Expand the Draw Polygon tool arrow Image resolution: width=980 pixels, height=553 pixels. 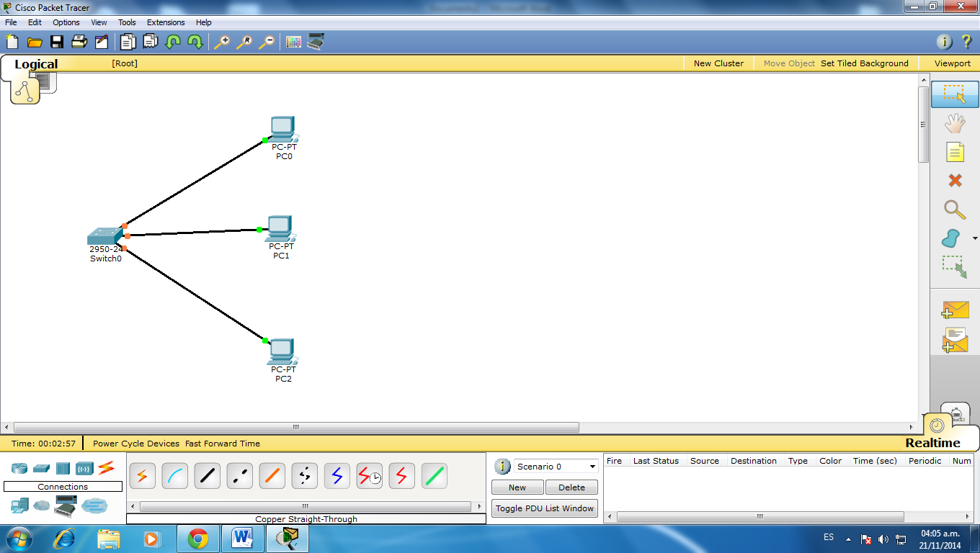pyautogui.click(x=975, y=238)
